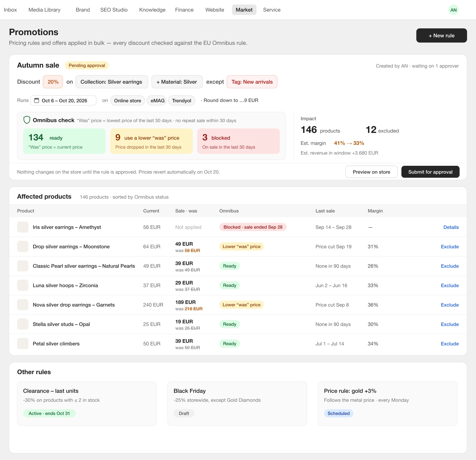Screen dimensions: 476x460
Task: Click the + Material: Silver filter chip
Action: (x=177, y=82)
